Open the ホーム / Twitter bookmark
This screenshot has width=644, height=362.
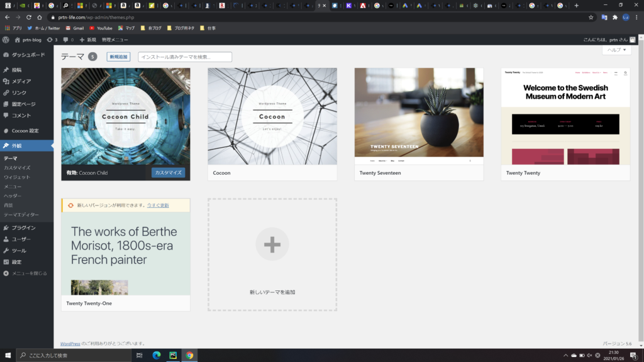pyautogui.click(x=43, y=28)
